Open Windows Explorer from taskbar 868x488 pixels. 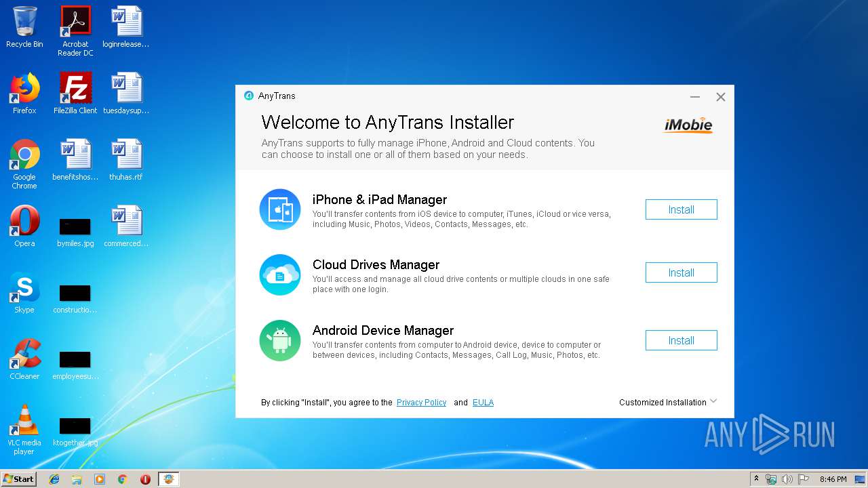click(77, 479)
